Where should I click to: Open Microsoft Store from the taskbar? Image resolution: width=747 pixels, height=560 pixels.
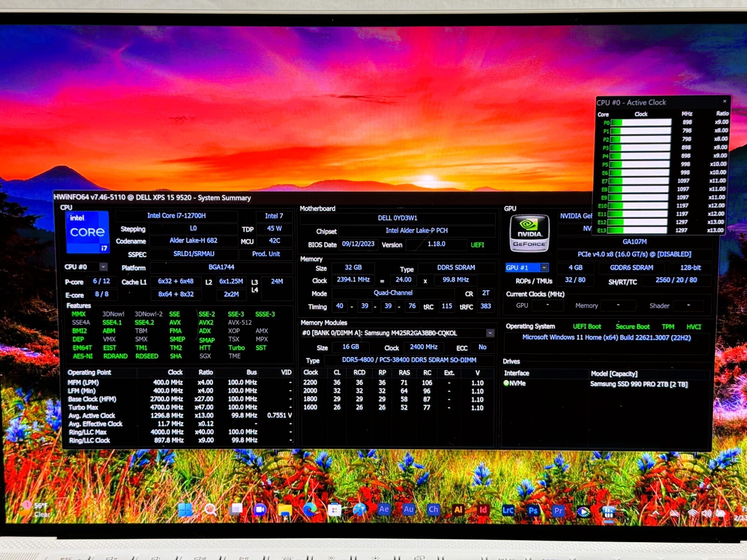tap(334, 510)
